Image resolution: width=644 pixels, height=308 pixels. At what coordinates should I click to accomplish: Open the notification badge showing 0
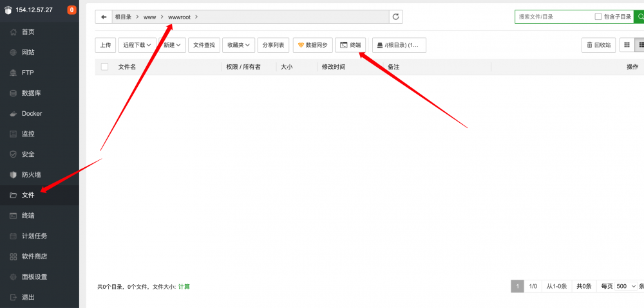tap(71, 10)
